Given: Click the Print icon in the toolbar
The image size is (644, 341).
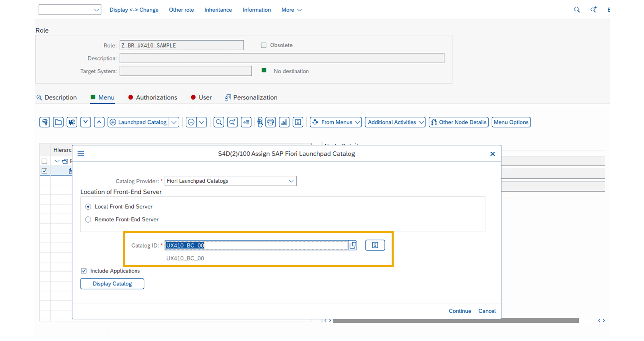Looking at the screenshot, I should click(x=270, y=122).
